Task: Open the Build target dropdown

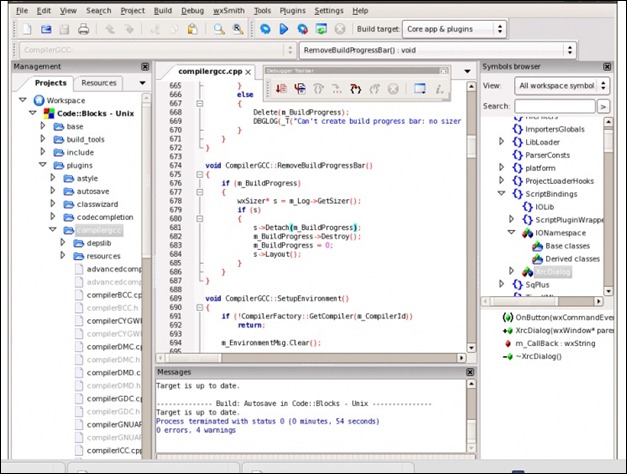Action: (x=454, y=29)
